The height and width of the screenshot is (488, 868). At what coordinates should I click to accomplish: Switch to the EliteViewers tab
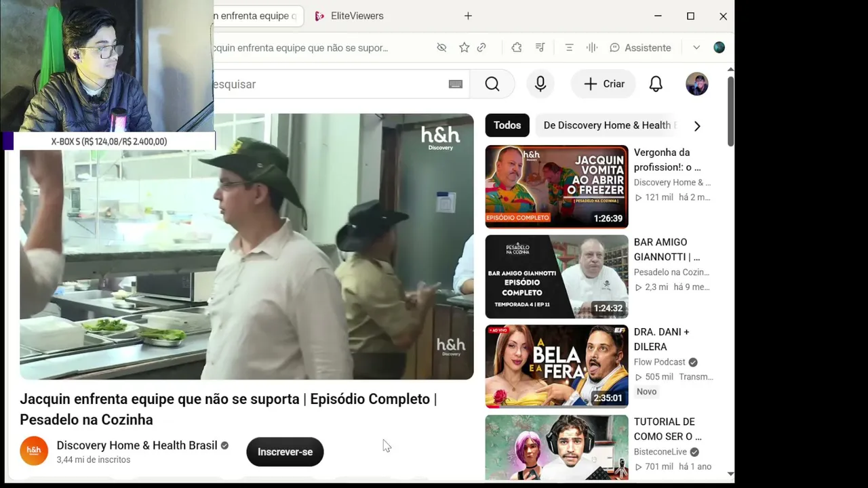350,16
